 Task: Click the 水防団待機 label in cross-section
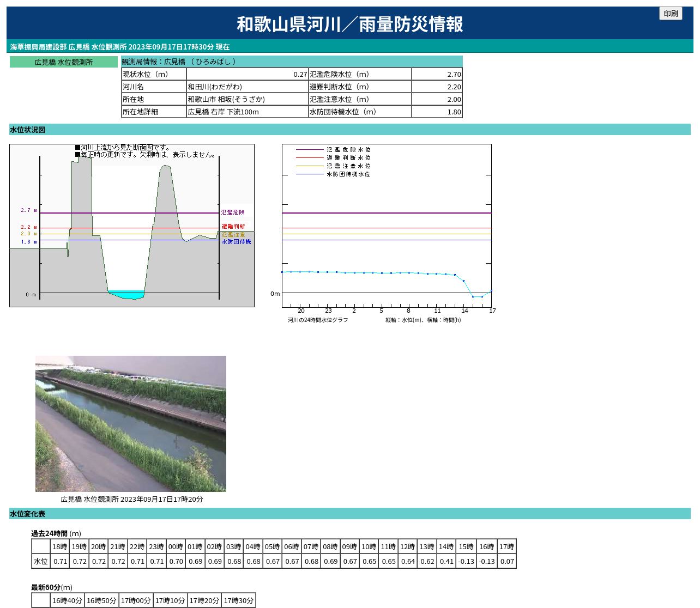tap(236, 242)
